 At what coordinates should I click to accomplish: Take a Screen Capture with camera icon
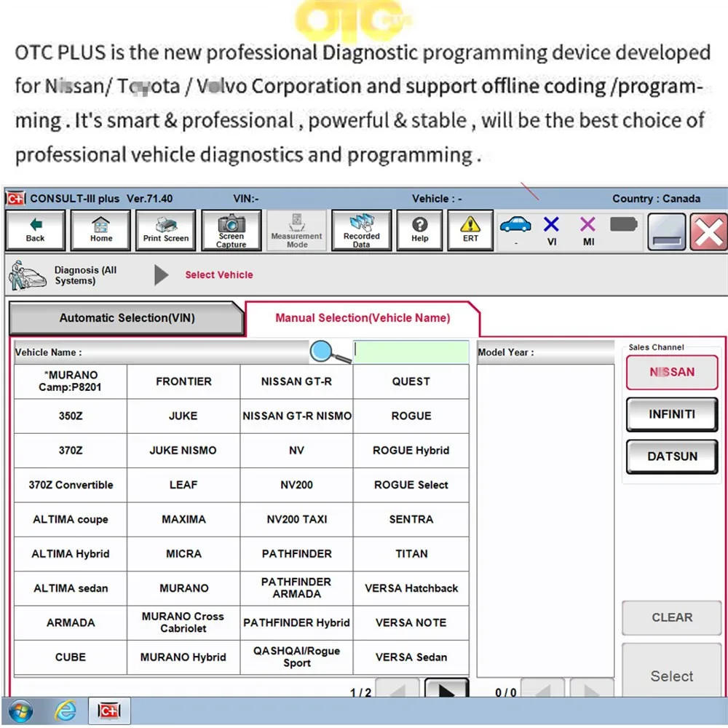(x=232, y=230)
